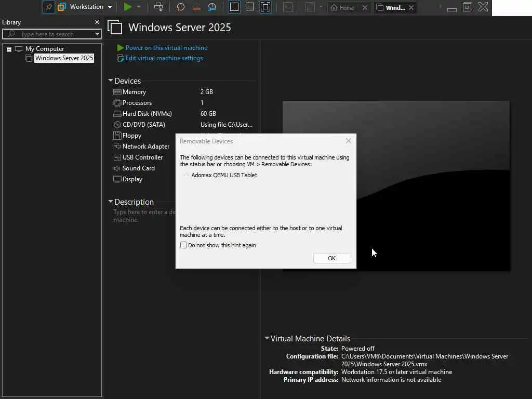
Task: Click the pin icon in the toolbar
Action: coord(49,7)
